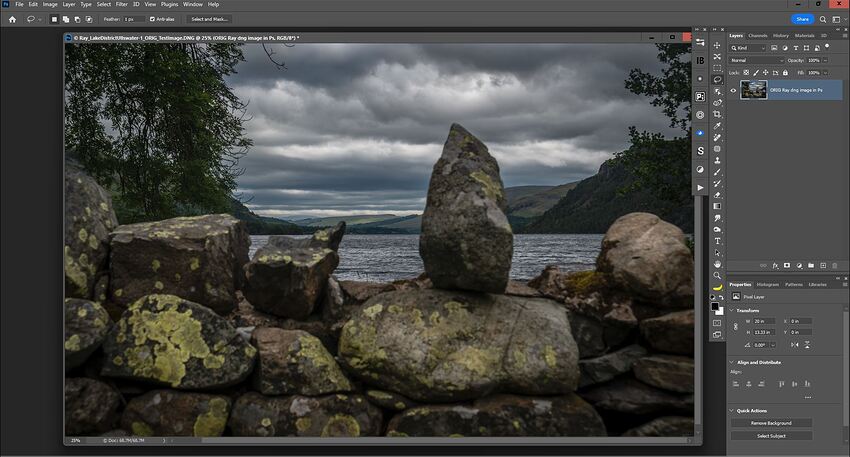Click the foreground color swatch
Image resolution: width=850 pixels, height=457 pixels.
pyautogui.click(x=715, y=307)
